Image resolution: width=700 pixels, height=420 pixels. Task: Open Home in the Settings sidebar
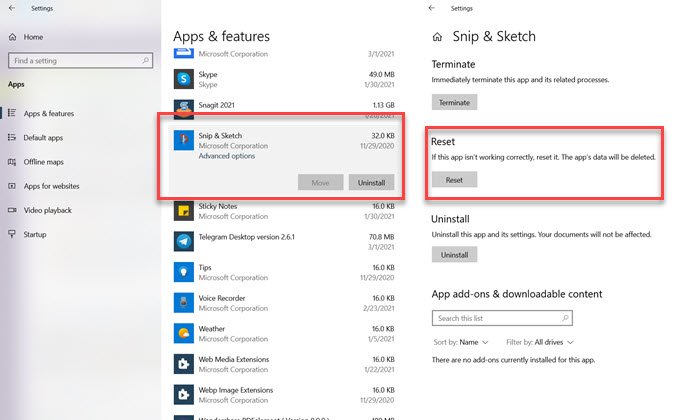pos(33,37)
